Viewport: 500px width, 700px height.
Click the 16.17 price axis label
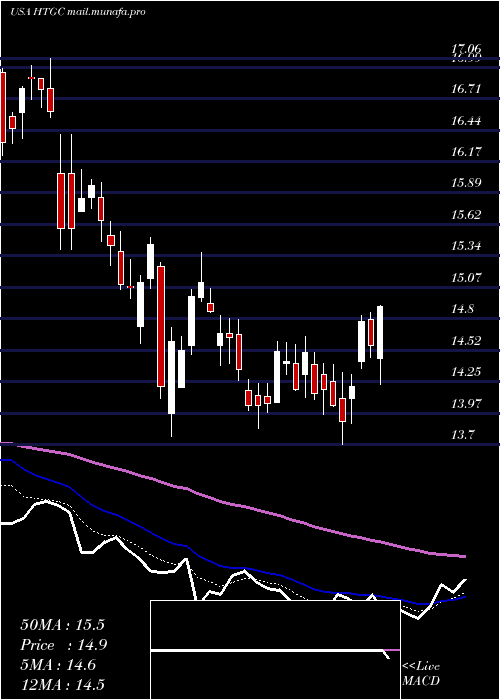(466, 152)
